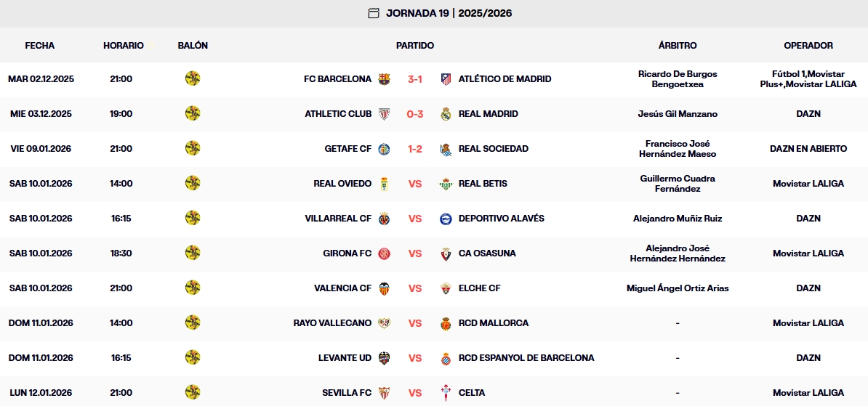
Task: Select the Real Sociedad team name
Action: (494, 149)
